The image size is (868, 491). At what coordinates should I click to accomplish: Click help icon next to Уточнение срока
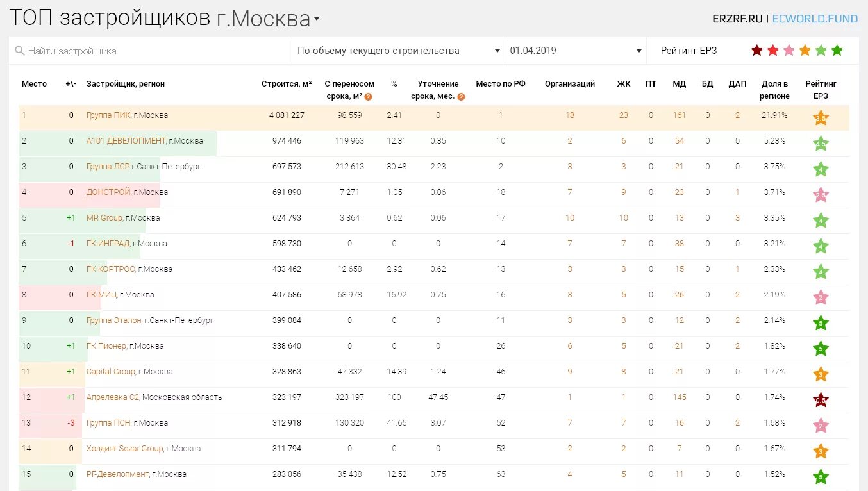462,97
